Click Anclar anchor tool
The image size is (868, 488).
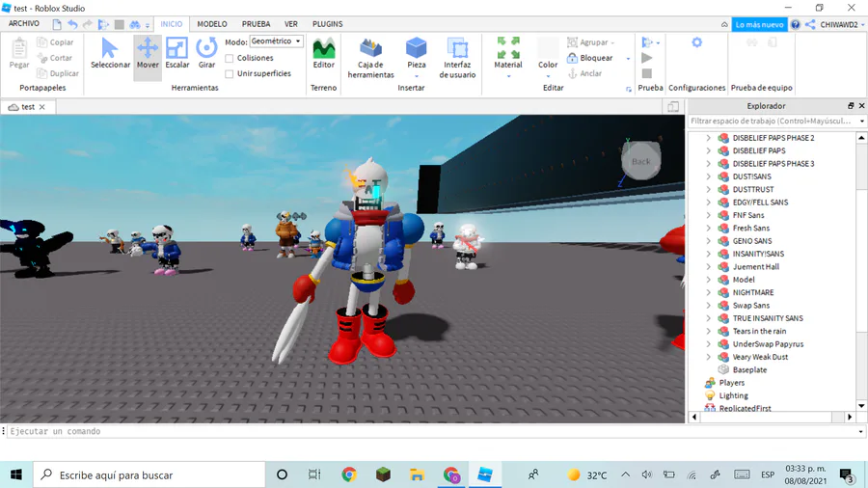[x=584, y=73]
